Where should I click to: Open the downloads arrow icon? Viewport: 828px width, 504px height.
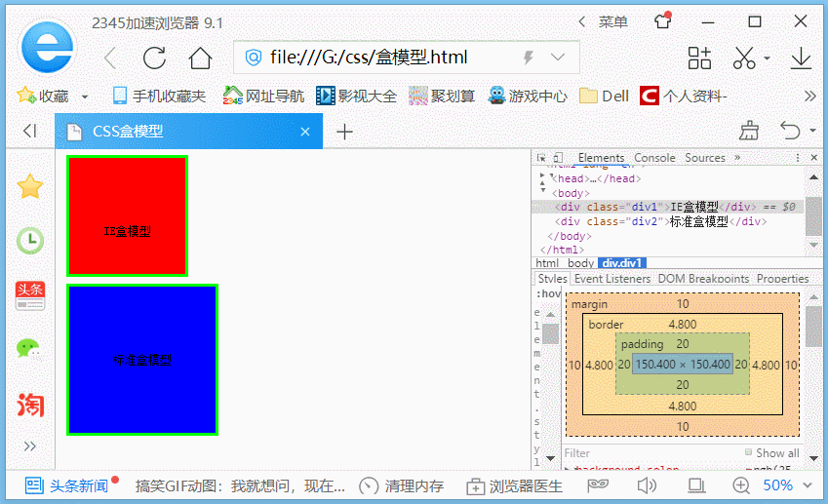(x=801, y=58)
